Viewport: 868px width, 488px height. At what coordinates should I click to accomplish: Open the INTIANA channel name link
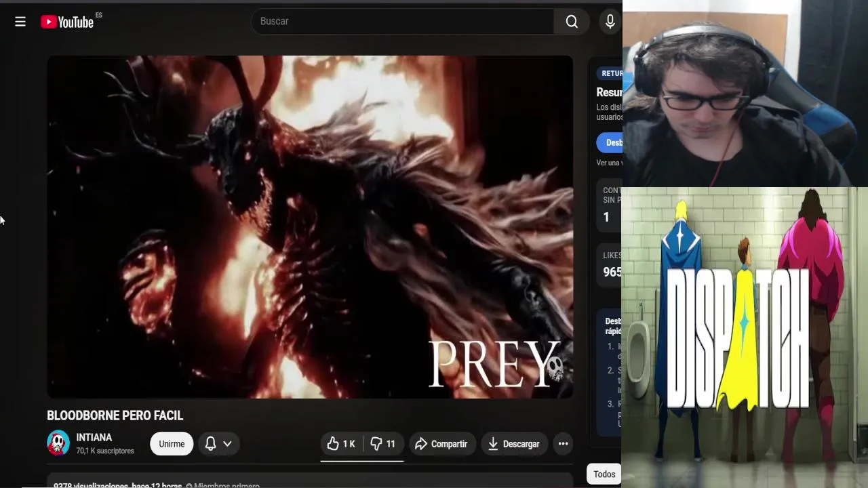[94, 438]
